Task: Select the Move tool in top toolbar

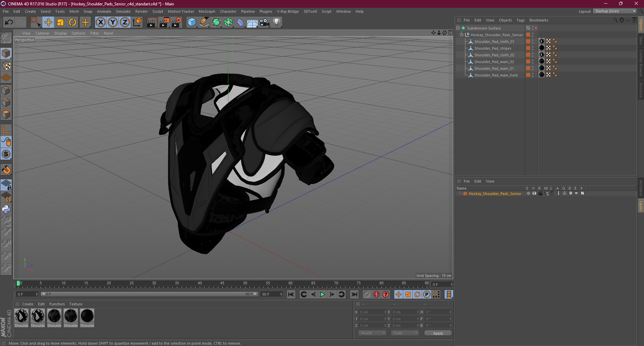Action: [x=48, y=22]
